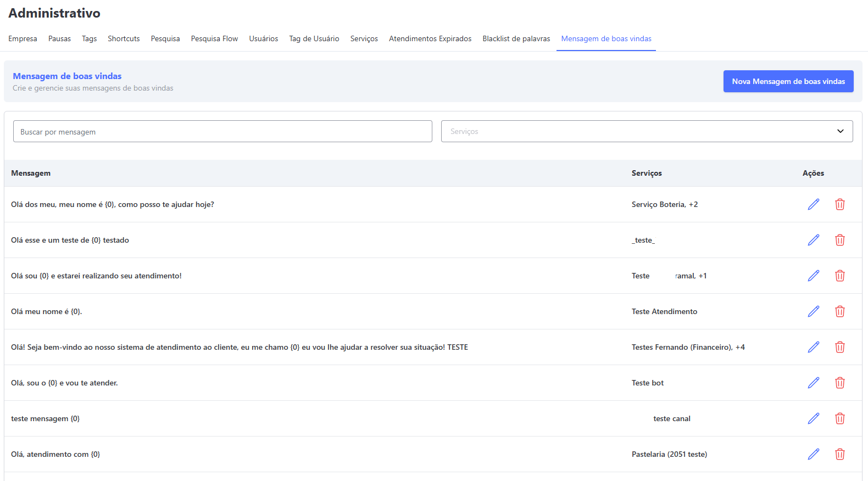Viewport: 868px width, 481px height.
Task: Open the Serviços filter dropdown
Action: pyautogui.click(x=647, y=131)
